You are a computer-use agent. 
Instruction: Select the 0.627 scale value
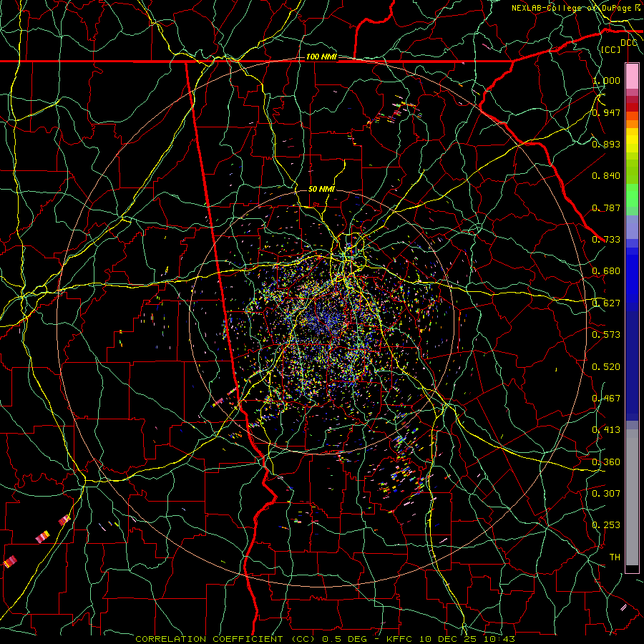coord(606,303)
